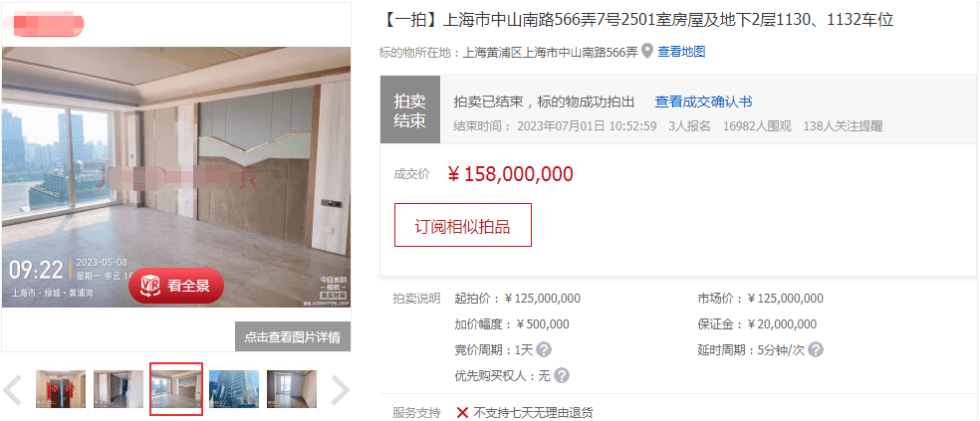980x421 pixels.
Task: Select first thumbnail with red door
Action: tap(61, 389)
